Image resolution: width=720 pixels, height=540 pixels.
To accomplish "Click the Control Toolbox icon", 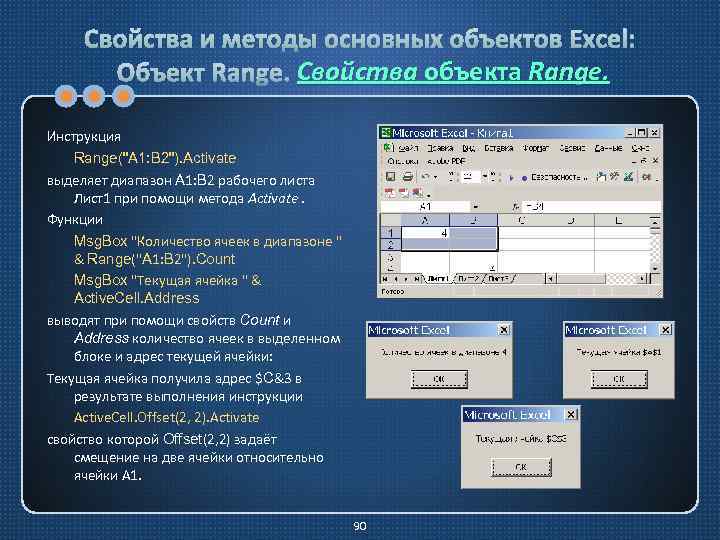I will pos(615,177).
